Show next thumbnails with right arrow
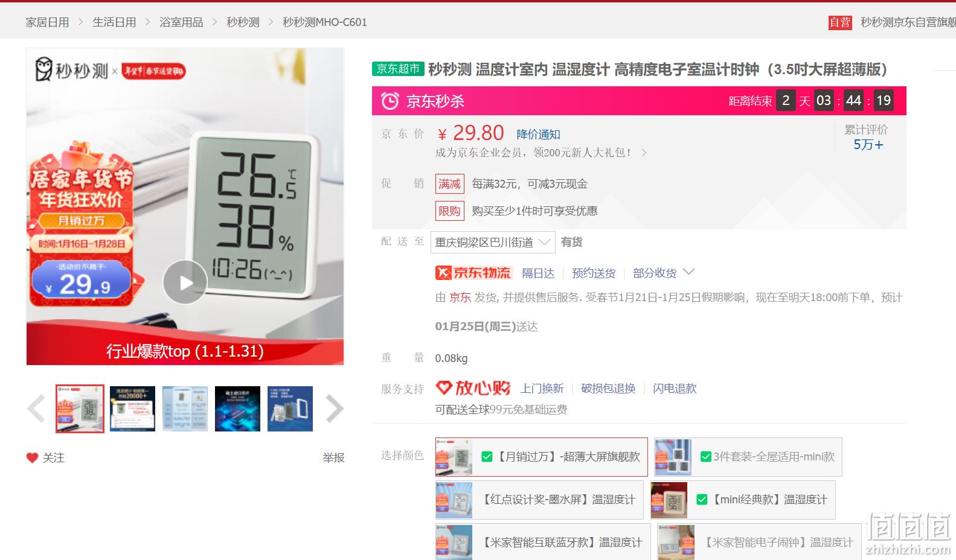 [335, 409]
